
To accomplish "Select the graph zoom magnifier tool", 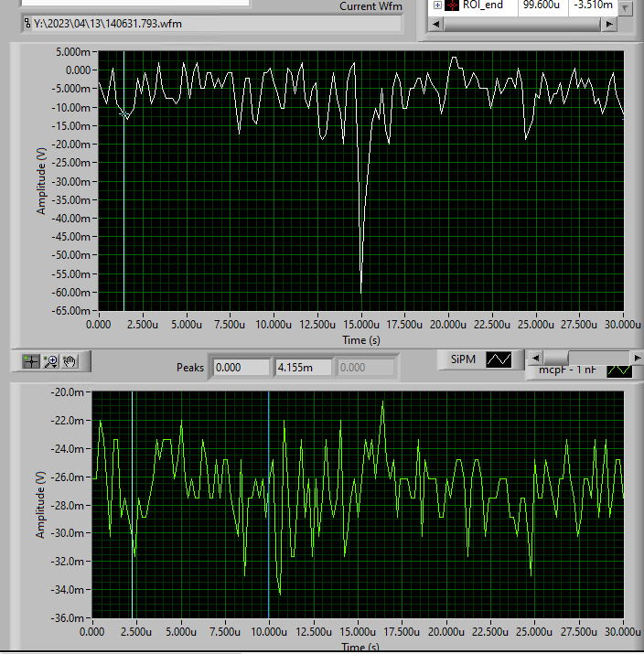I will coord(51,361).
